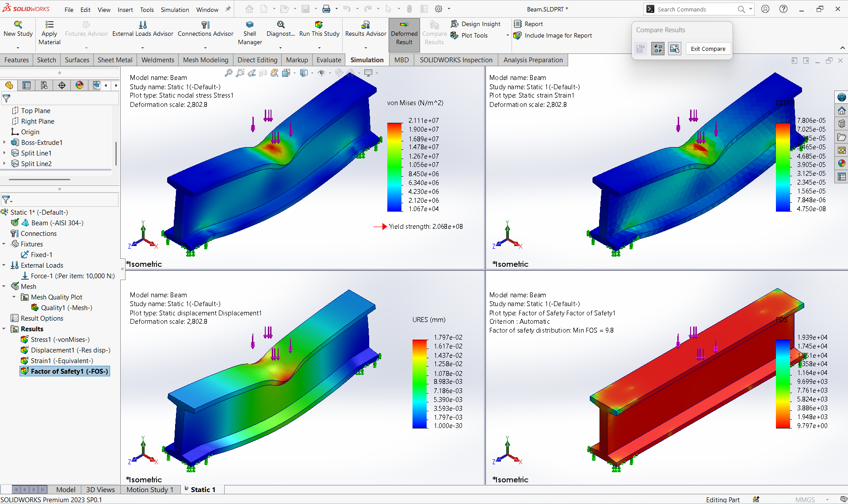Open Design Library in task pane
The image size is (848, 504).
pyautogui.click(x=841, y=124)
